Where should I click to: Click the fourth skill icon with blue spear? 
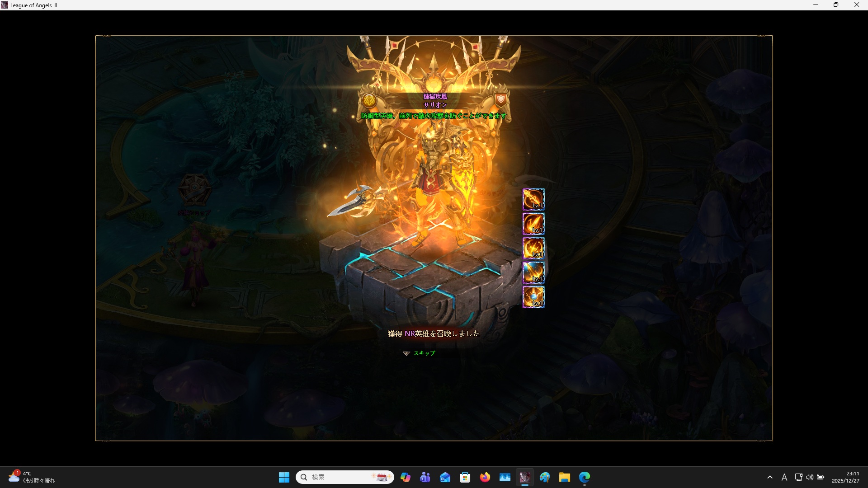tap(533, 272)
